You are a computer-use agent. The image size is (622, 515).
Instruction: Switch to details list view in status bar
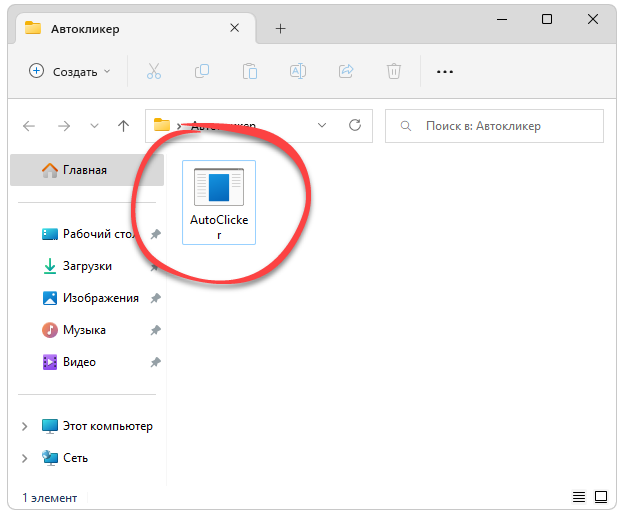(579, 497)
